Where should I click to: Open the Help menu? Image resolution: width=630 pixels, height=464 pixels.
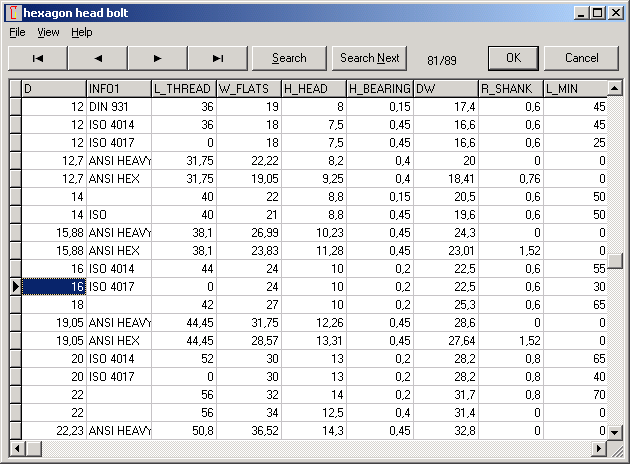click(81, 32)
